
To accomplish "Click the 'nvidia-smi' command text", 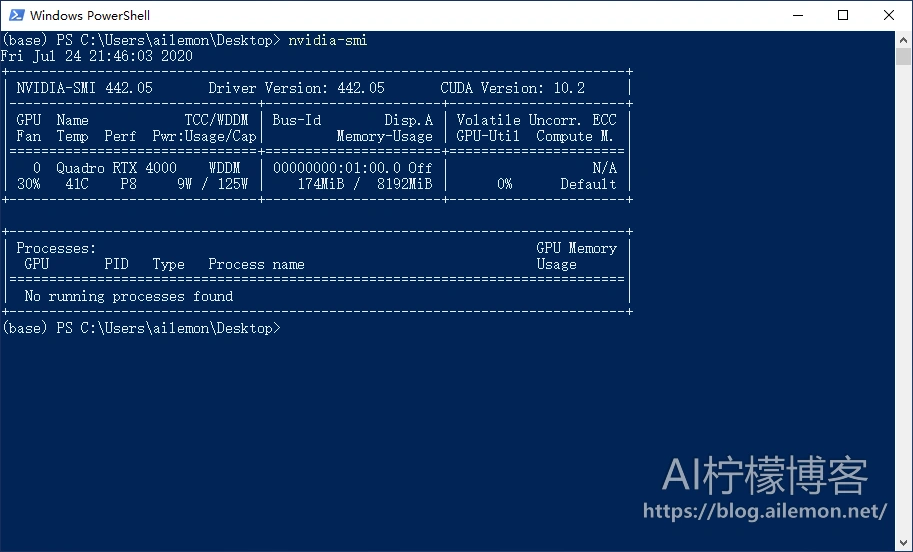I will [x=328, y=40].
